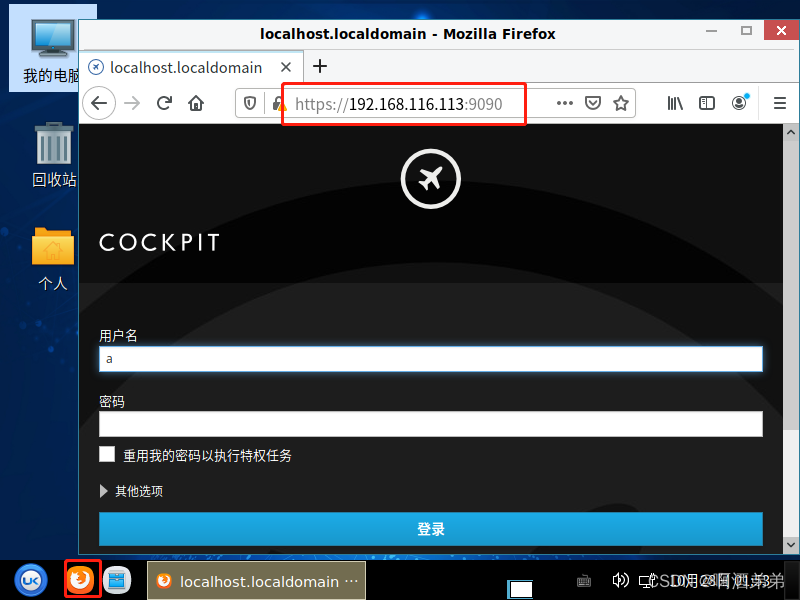Open the file manager taskbar icon
This screenshot has width=800, height=600.
point(117,580)
